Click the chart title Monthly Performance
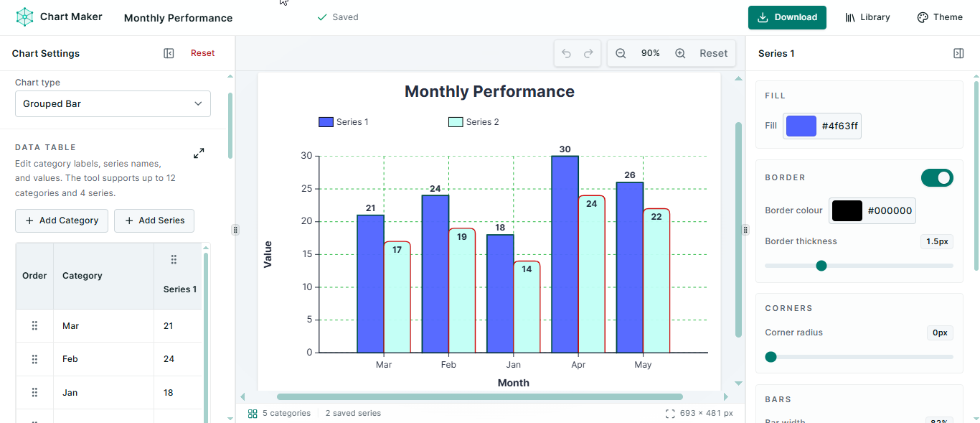Screen dimensions: 980x423 489,91
